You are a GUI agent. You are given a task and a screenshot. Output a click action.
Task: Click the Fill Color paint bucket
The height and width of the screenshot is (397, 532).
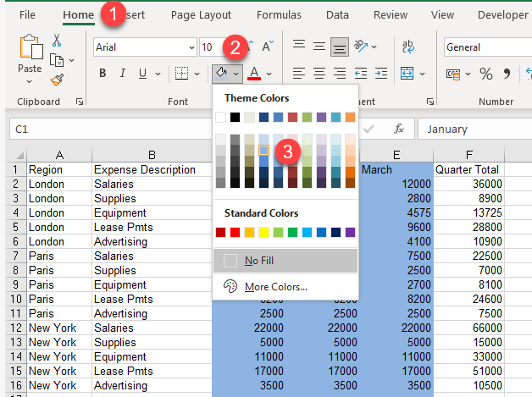point(220,74)
